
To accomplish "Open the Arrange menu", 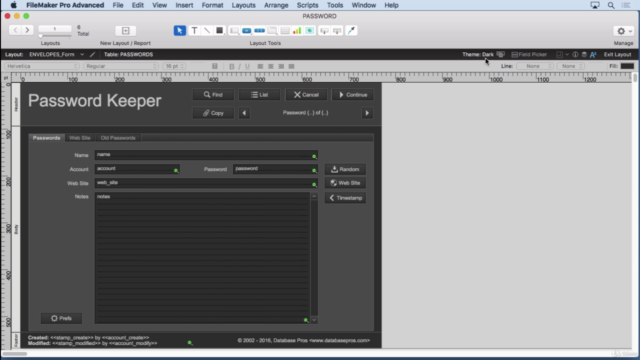I will (x=276, y=5).
